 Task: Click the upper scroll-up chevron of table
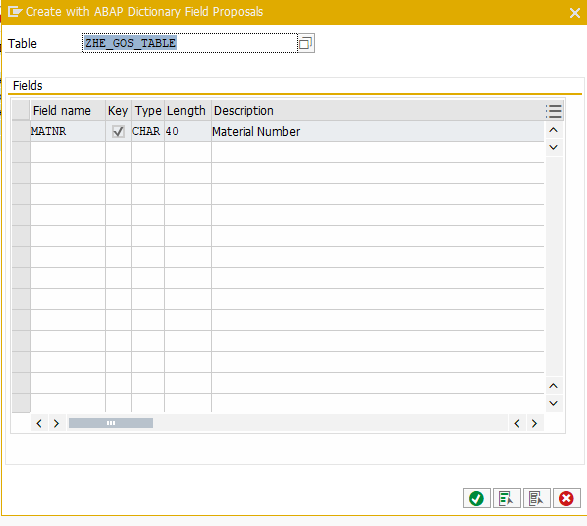click(554, 130)
